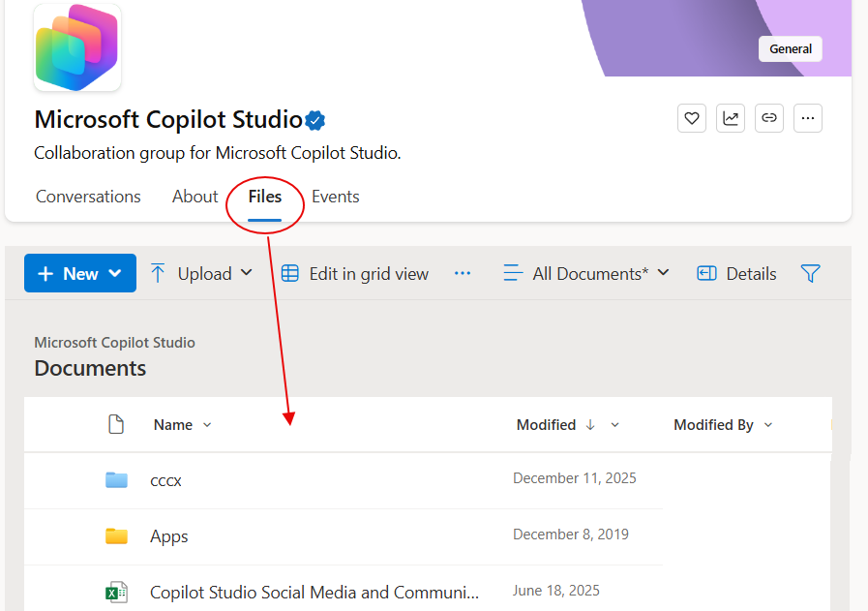Open the Upload dropdown chevron
This screenshot has height=611, width=868.
245,273
